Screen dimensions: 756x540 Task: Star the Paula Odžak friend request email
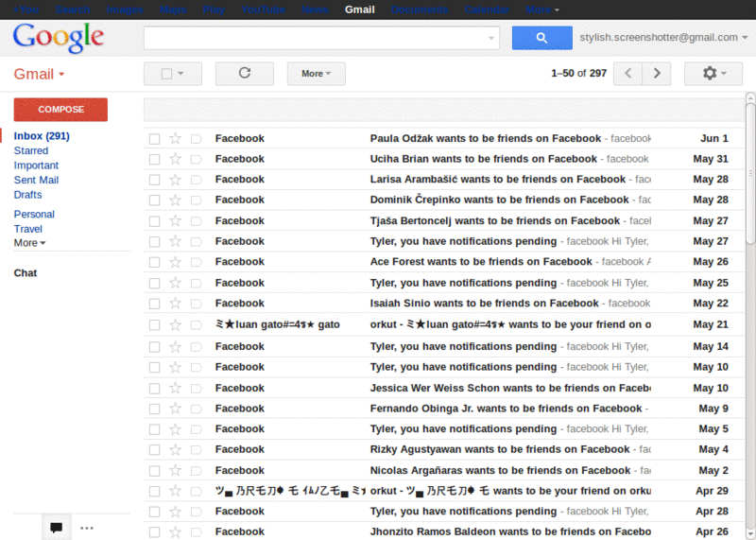coord(176,138)
